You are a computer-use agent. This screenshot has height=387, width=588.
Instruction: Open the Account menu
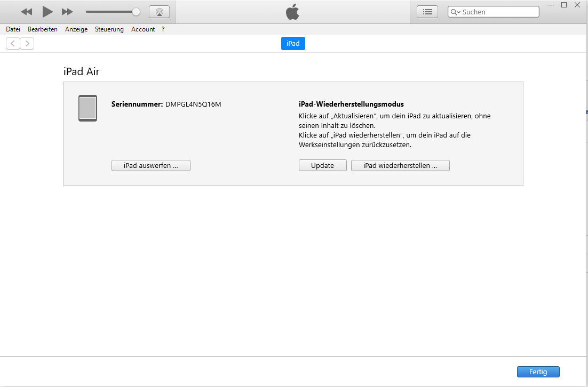pyautogui.click(x=143, y=29)
